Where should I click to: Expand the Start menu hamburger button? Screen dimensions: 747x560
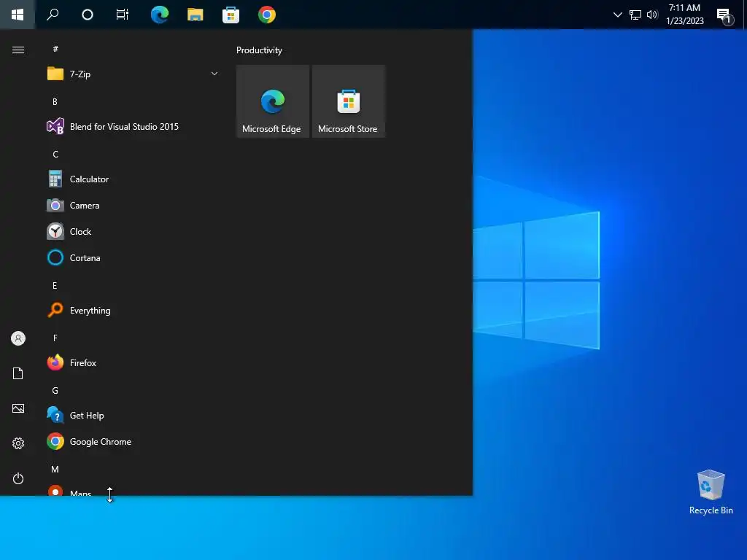pyautogui.click(x=18, y=50)
